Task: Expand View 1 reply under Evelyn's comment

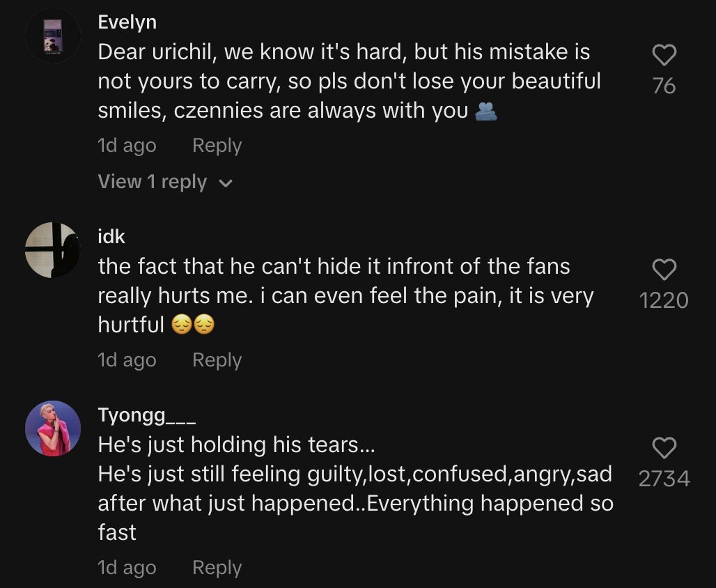Action: (153, 182)
